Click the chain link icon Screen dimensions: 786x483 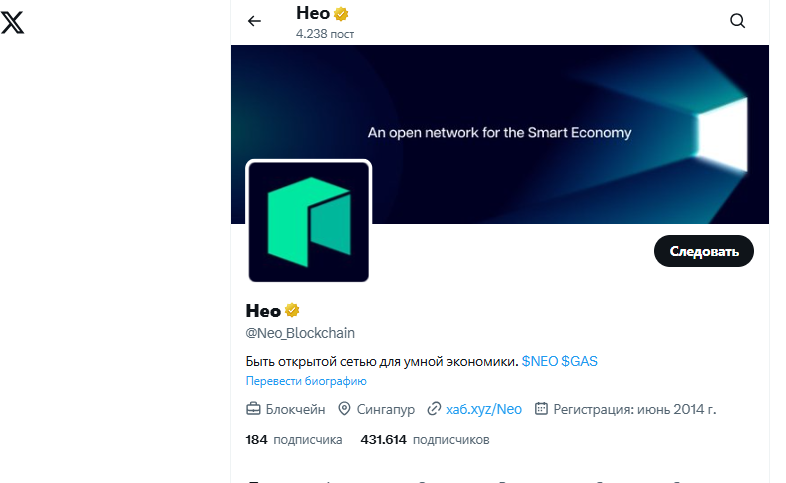[434, 409]
